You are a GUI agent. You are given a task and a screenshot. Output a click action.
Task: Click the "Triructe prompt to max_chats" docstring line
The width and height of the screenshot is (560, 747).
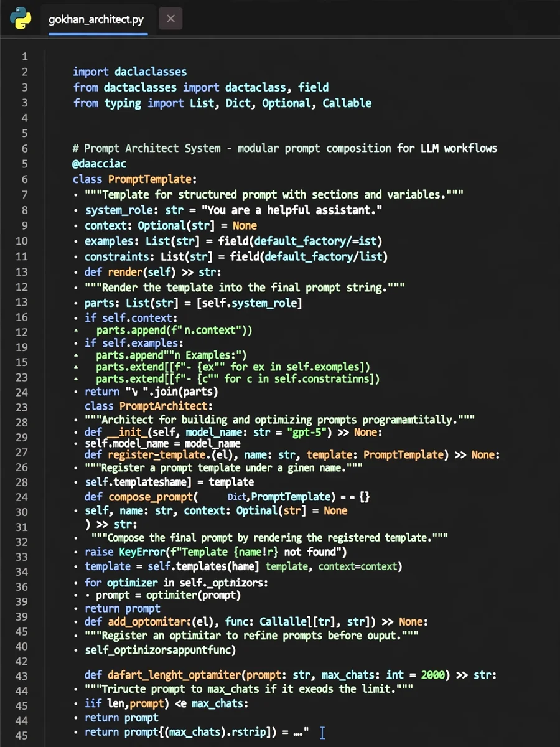pos(249,689)
